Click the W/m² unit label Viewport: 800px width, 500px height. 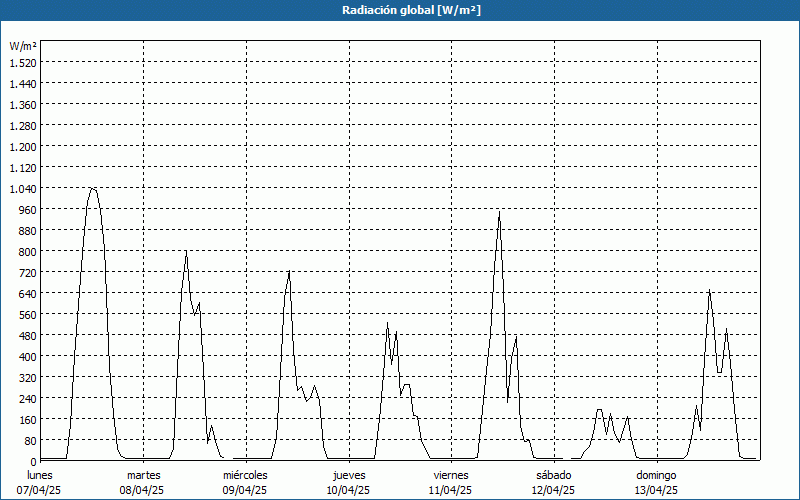coord(23,46)
